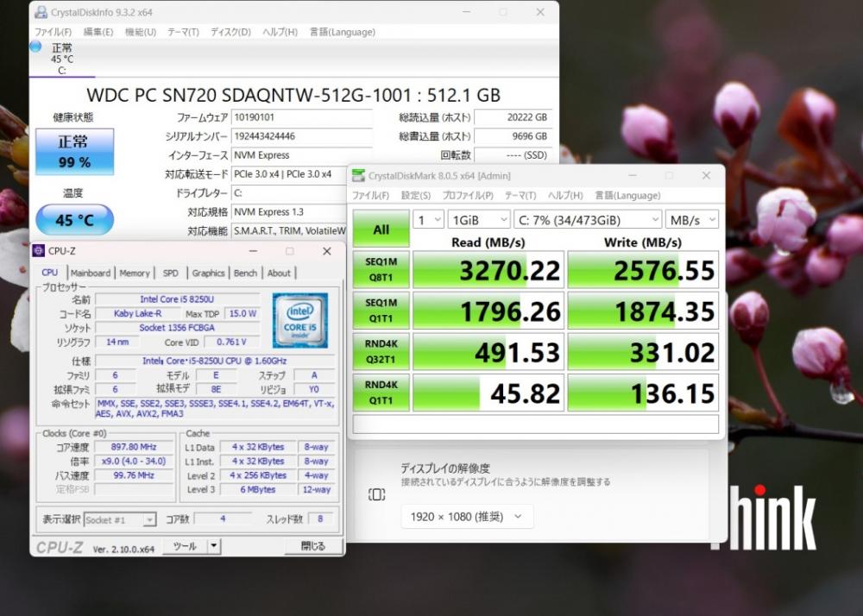The image size is (863, 616).
Task: Open ヘルプ(H) menu in CrystalDiskInfo
Action: [280, 32]
